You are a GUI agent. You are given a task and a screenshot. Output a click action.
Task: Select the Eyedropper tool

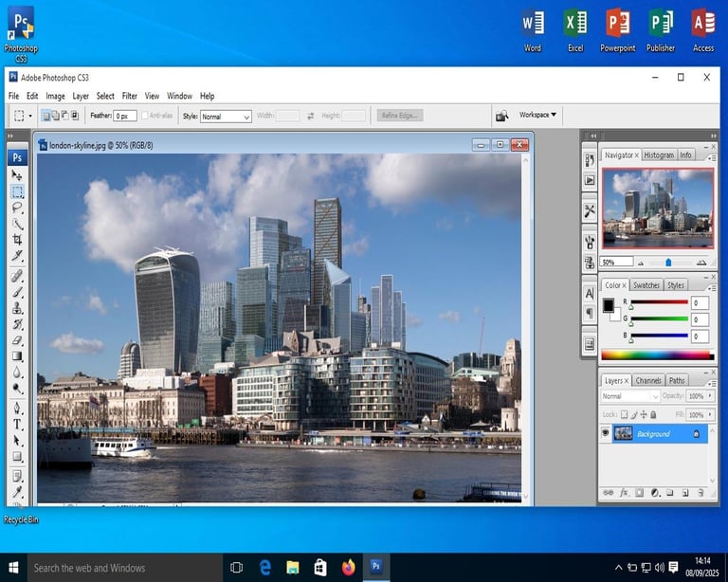(17, 492)
